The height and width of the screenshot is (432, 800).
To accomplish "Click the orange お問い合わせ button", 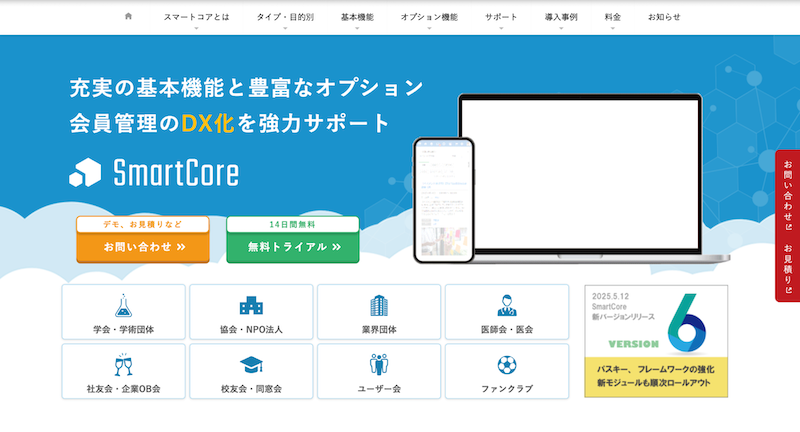I will [x=143, y=247].
